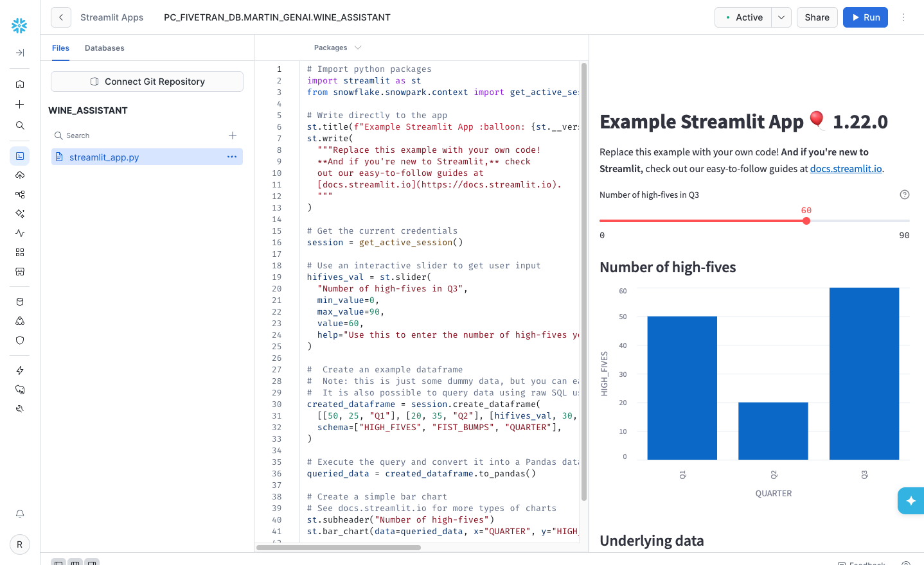Screen dimensions: 924x565
Task: Click the high-fives slider handle at 60
Action: pyautogui.click(x=806, y=221)
